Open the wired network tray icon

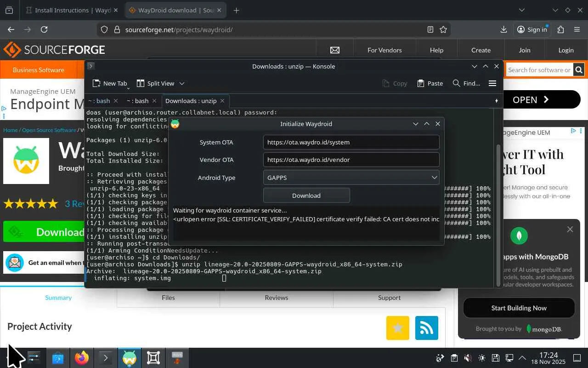pos(509,358)
